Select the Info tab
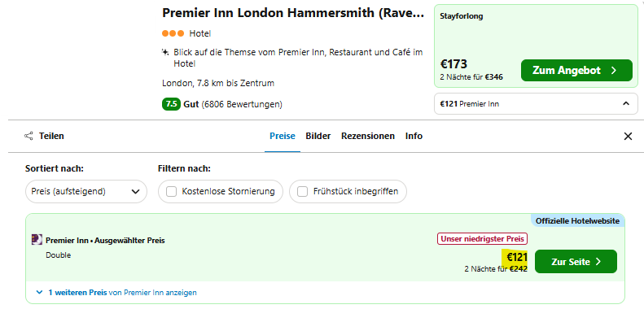This screenshot has height=309, width=644. [414, 136]
